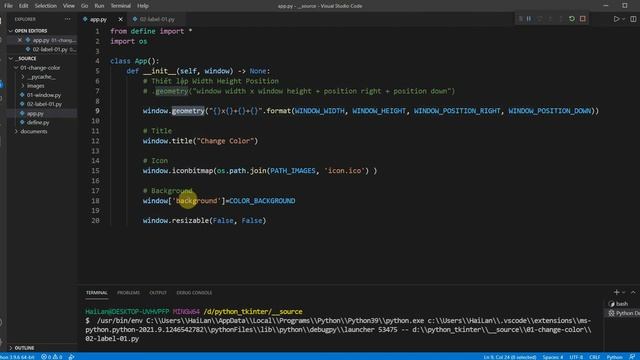Open the Help menu
Viewport: 640px width, 360px height.
coord(143,6)
